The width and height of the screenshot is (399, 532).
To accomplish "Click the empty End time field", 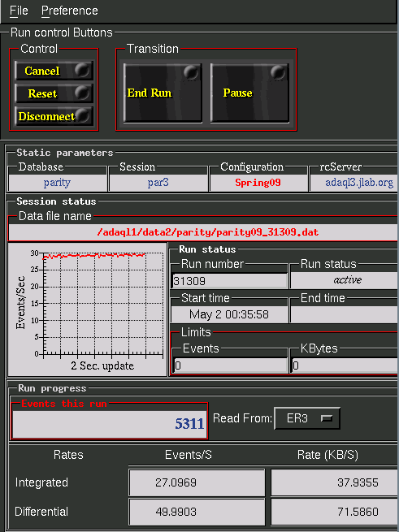I will tap(345, 314).
